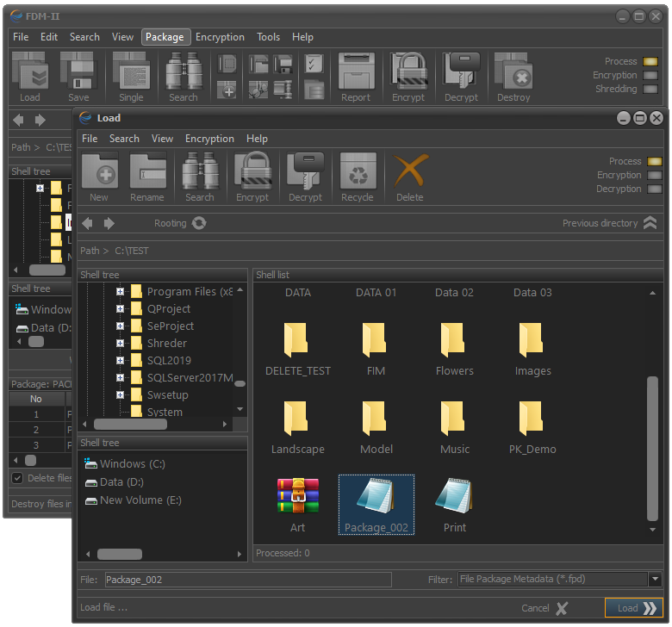
Task: Select the Print file in Shell list
Action: 454,506
